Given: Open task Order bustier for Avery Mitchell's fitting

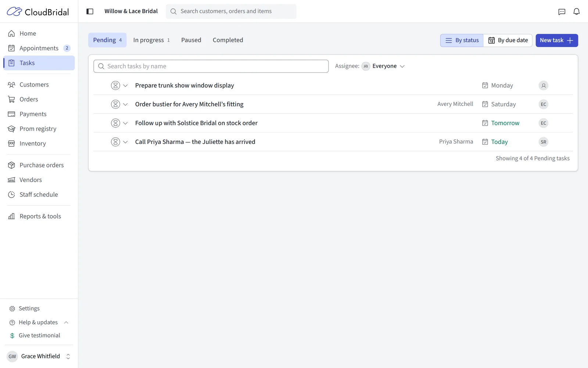Looking at the screenshot, I should (189, 104).
